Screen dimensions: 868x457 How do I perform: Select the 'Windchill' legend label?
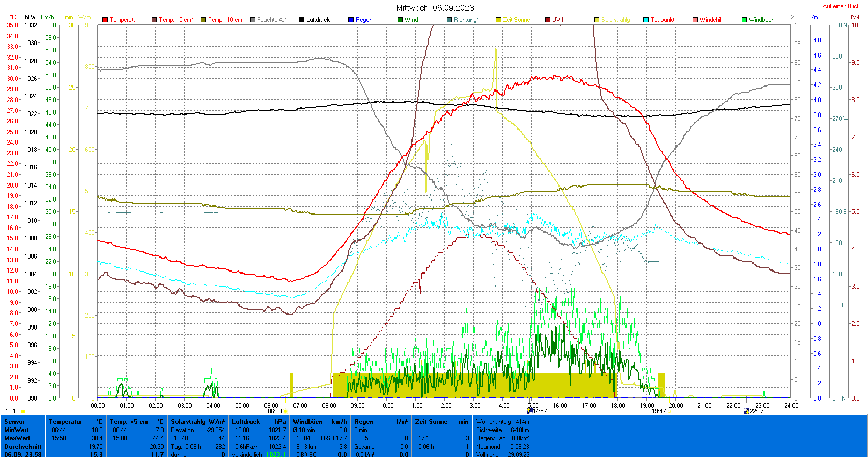[711, 20]
